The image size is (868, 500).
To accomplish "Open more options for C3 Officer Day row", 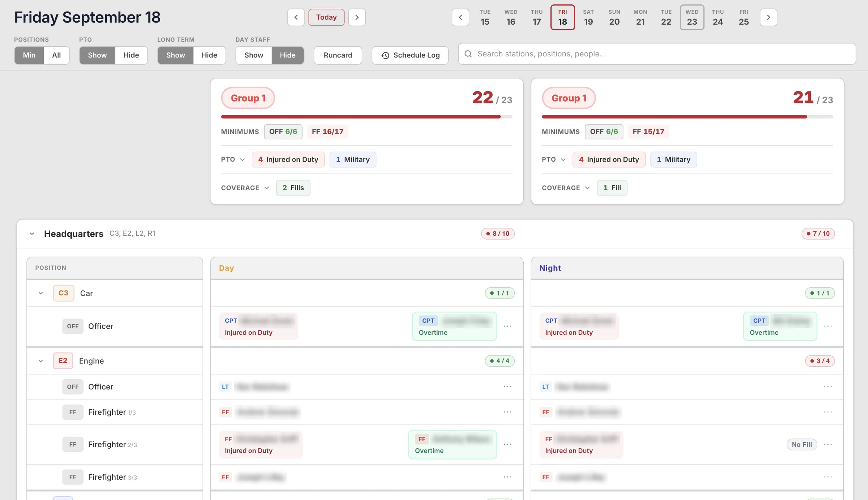I will [x=507, y=326].
